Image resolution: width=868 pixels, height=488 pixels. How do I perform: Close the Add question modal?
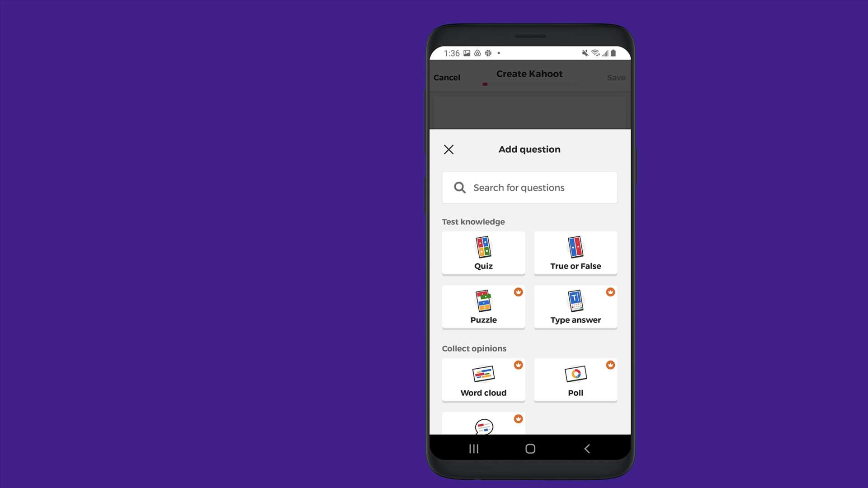pyautogui.click(x=449, y=150)
